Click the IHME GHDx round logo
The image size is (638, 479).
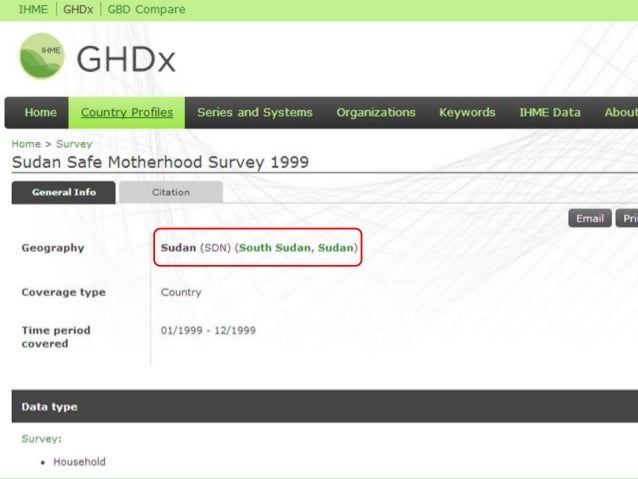click(x=42, y=56)
